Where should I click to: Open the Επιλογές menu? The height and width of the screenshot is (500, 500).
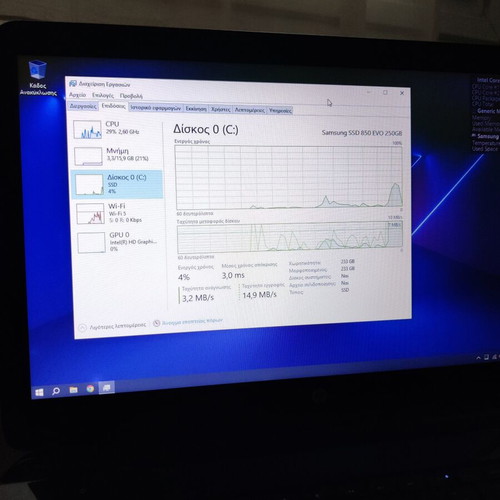coord(103,96)
